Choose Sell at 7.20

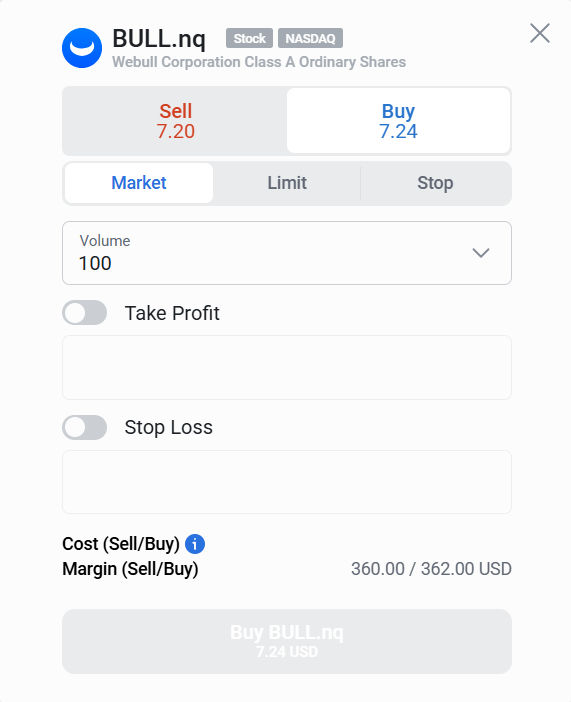175,121
